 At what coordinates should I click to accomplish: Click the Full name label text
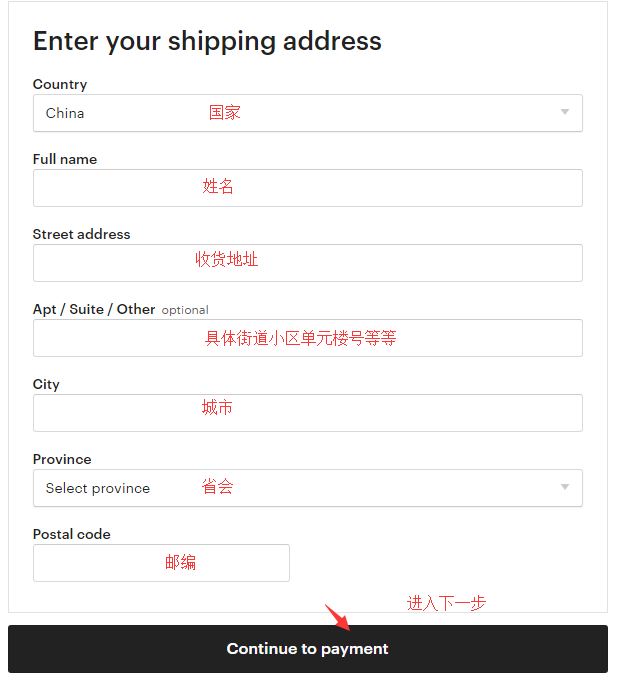65,160
